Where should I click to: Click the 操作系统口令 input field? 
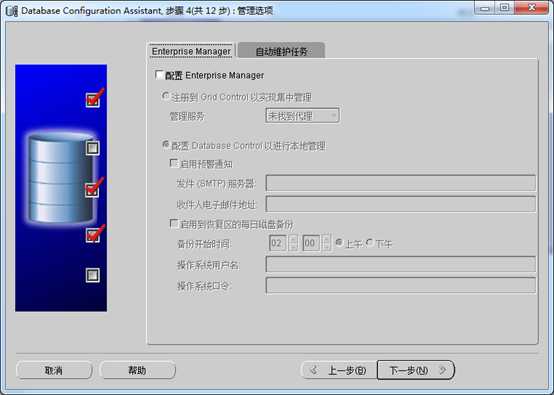coord(401,285)
